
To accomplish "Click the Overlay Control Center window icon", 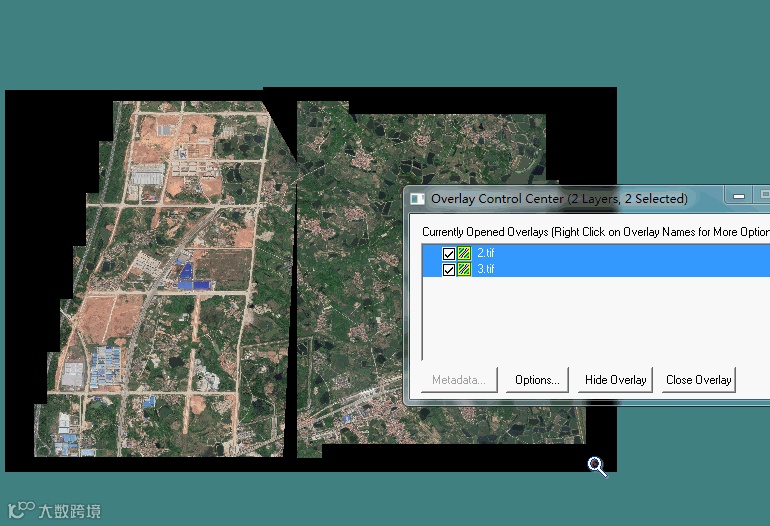I will 417,199.
